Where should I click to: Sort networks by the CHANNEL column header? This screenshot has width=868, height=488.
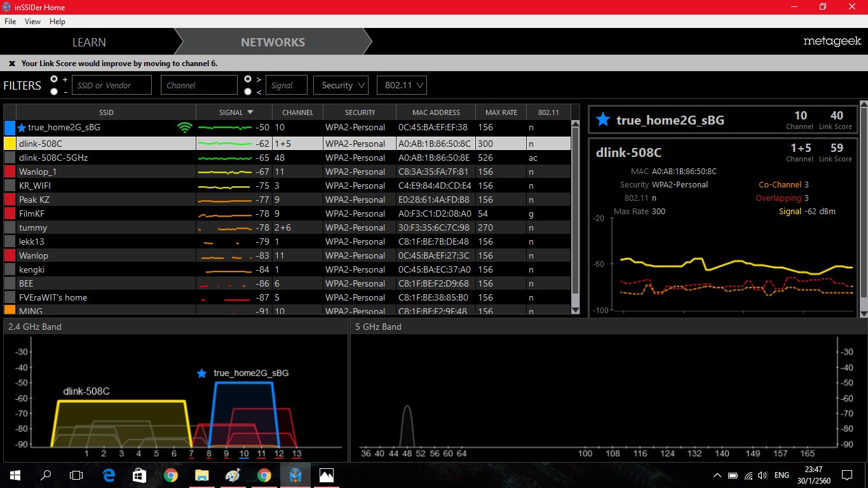point(297,112)
